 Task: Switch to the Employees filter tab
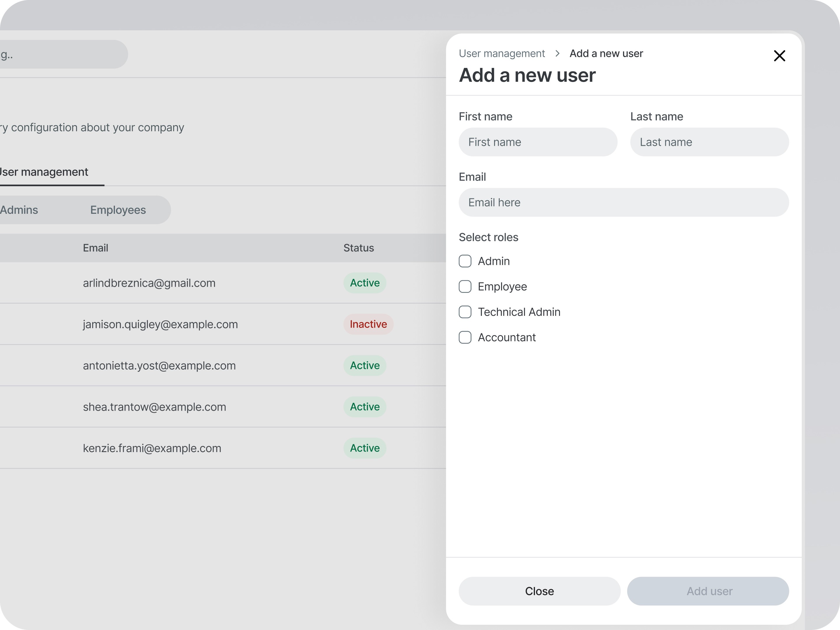click(118, 210)
